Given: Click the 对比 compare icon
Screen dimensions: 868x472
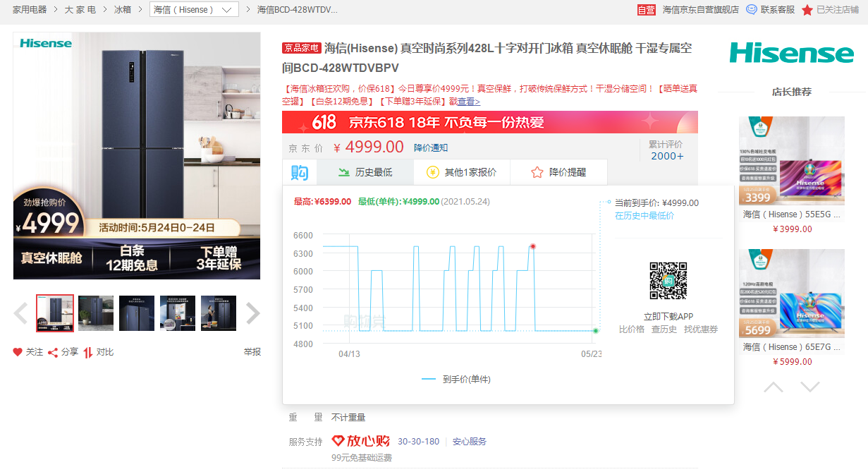Looking at the screenshot, I should 88,352.
